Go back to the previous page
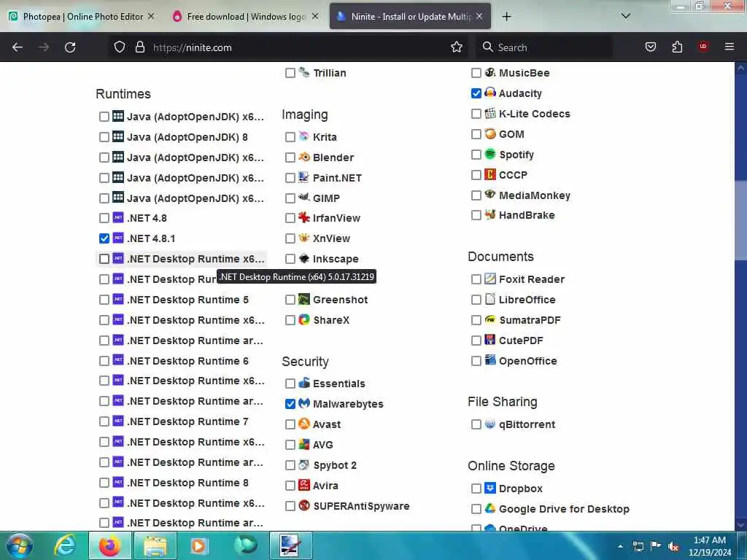This screenshot has width=747, height=560. click(18, 47)
